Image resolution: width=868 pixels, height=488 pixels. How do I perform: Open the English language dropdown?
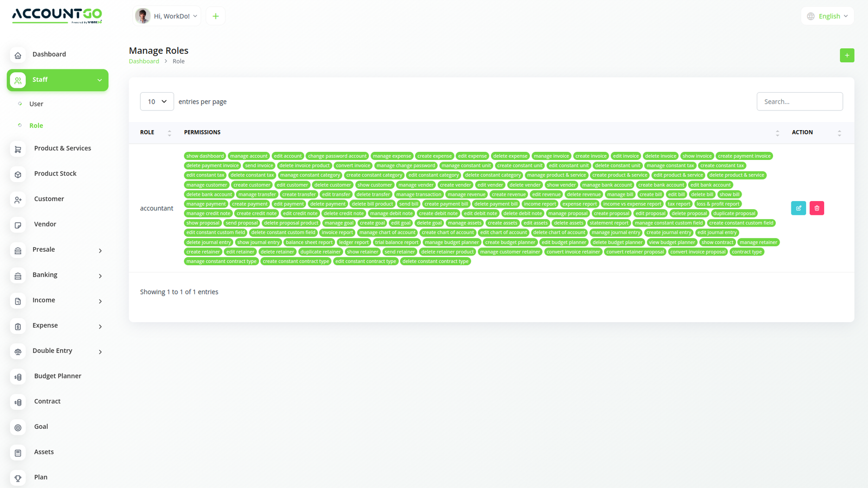point(827,16)
